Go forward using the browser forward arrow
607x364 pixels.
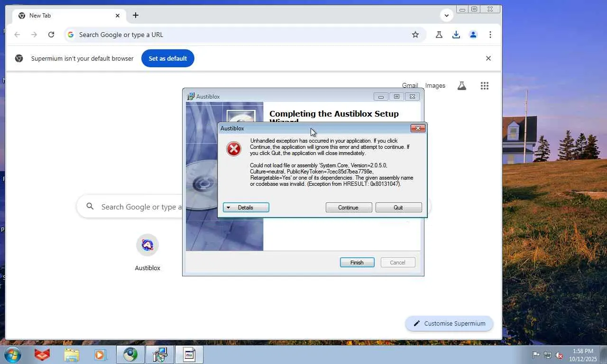click(x=34, y=35)
